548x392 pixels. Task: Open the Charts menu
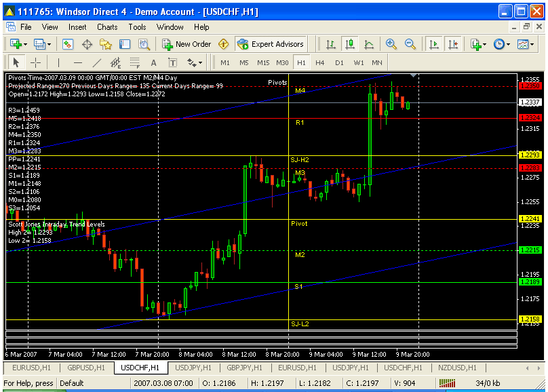[x=107, y=27]
